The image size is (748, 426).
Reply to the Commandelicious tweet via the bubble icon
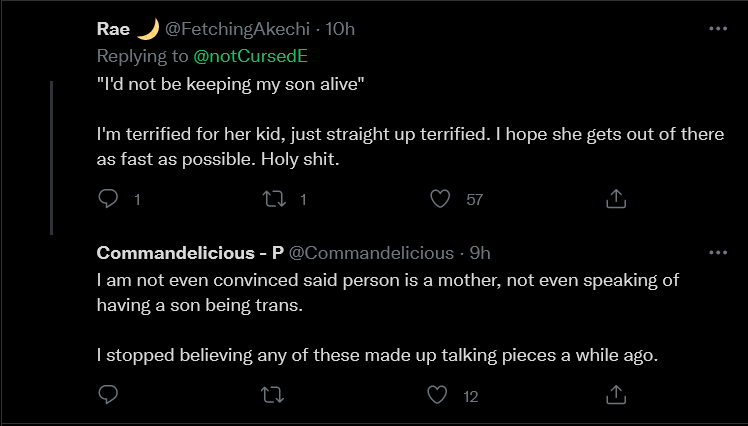click(108, 395)
